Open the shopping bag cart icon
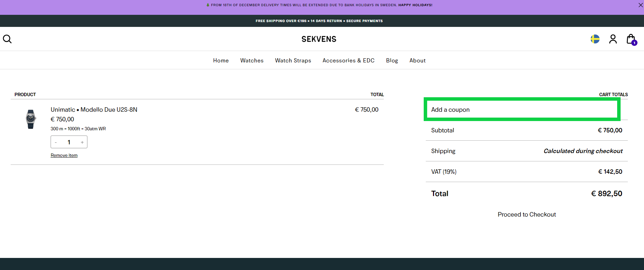Viewport: 644px width, 270px height. click(x=632, y=39)
